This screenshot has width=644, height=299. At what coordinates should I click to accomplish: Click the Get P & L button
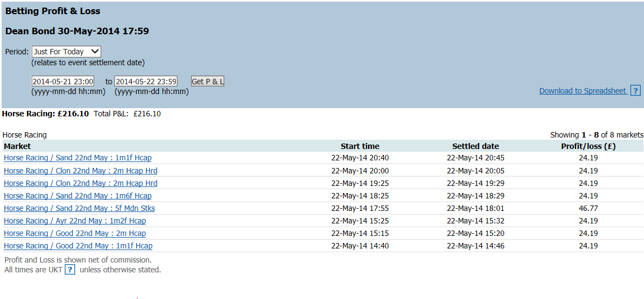click(x=207, y=81)
